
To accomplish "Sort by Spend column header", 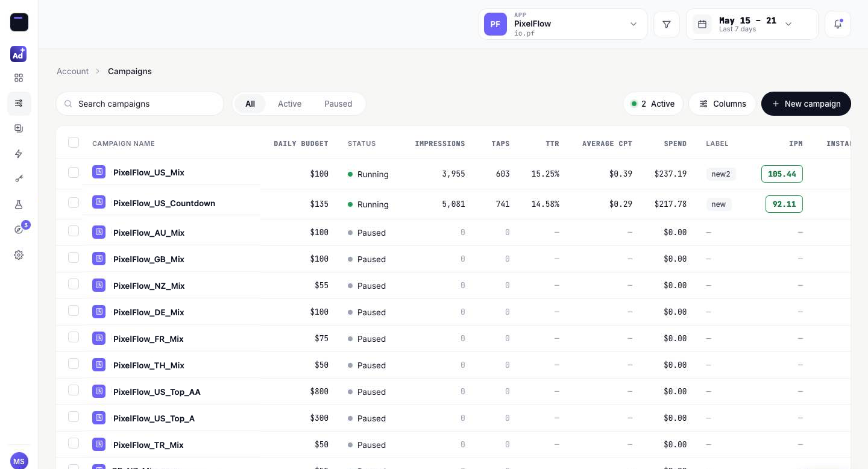I will (675, 143).
